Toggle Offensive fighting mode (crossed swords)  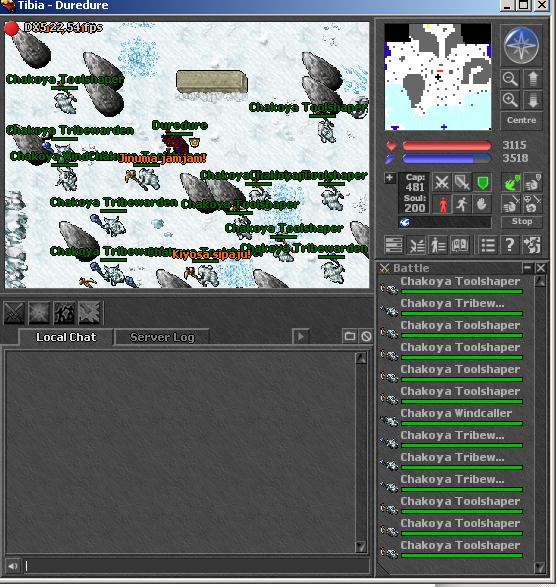click(441, 183)
